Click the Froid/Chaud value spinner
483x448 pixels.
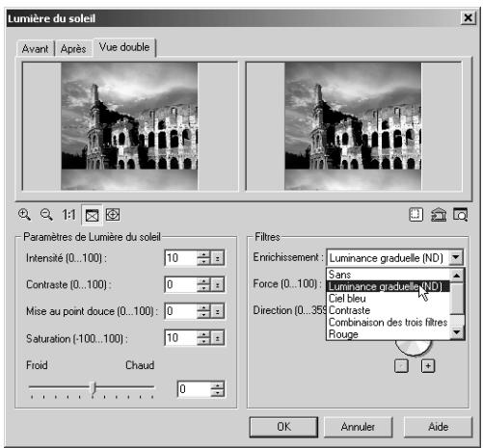pyautogui.click(x=218, y=389)
